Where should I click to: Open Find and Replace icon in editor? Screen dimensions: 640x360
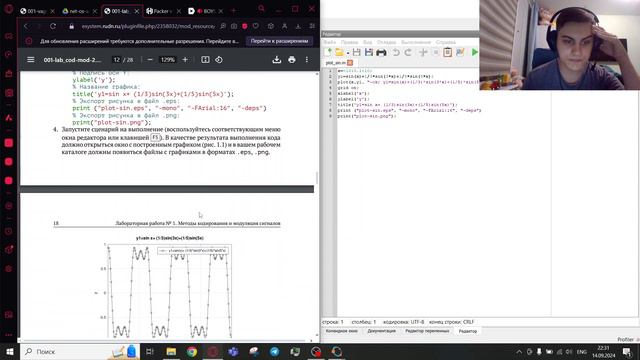(460, 52)
